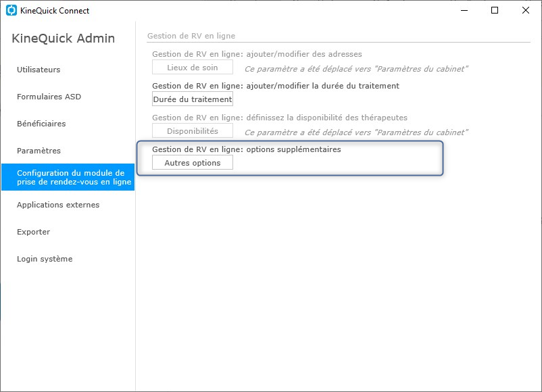Select Bénéficiaires in the sidebar

[x=41, y=124]
